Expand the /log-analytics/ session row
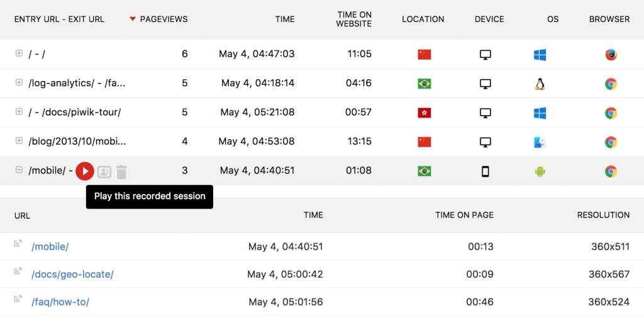644x318 pixels. (19, 82)
